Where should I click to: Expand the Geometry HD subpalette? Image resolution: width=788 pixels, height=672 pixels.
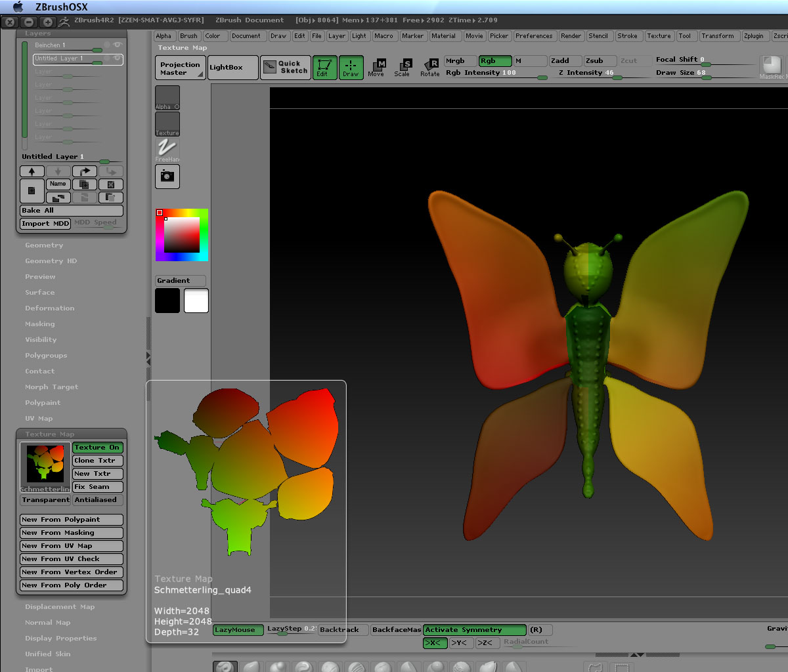click(51, 261)
